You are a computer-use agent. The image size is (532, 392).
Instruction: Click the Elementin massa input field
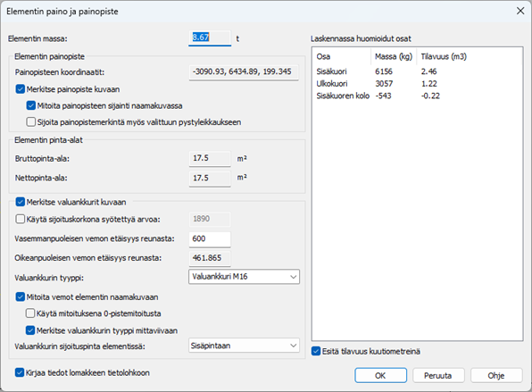pos(210,38)
